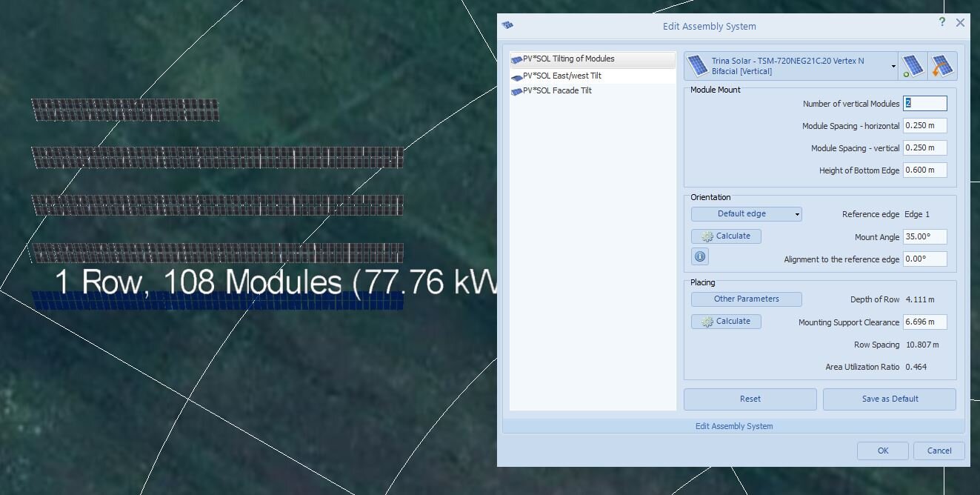Click the rotate module orientation icon

(942, 66)
